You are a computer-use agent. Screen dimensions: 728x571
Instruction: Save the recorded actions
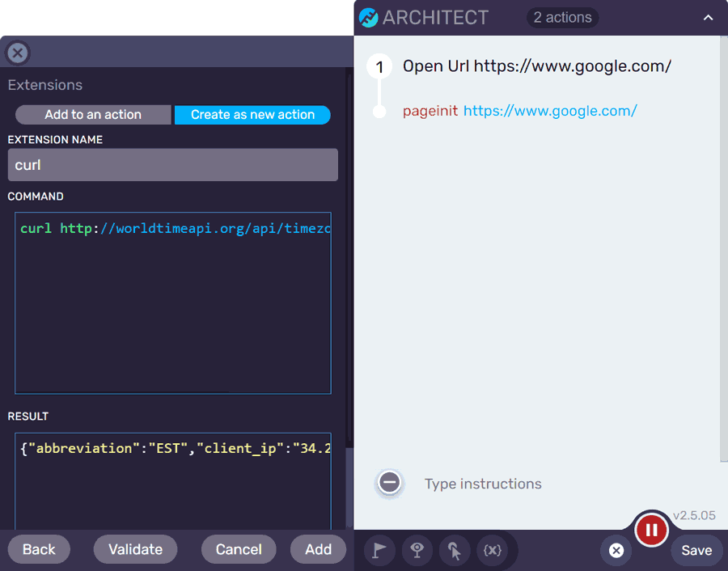(x=696, y=550)
